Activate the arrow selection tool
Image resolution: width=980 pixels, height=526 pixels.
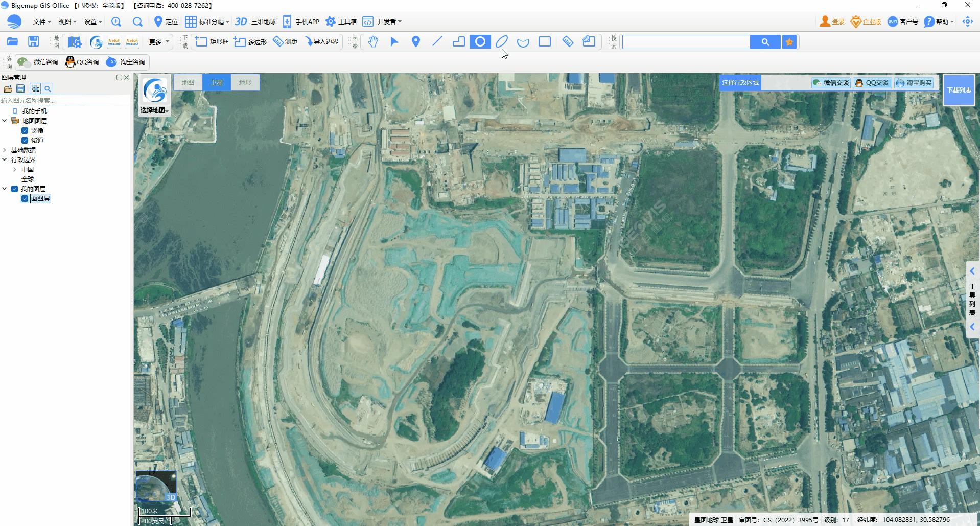[x=394, y=41]
